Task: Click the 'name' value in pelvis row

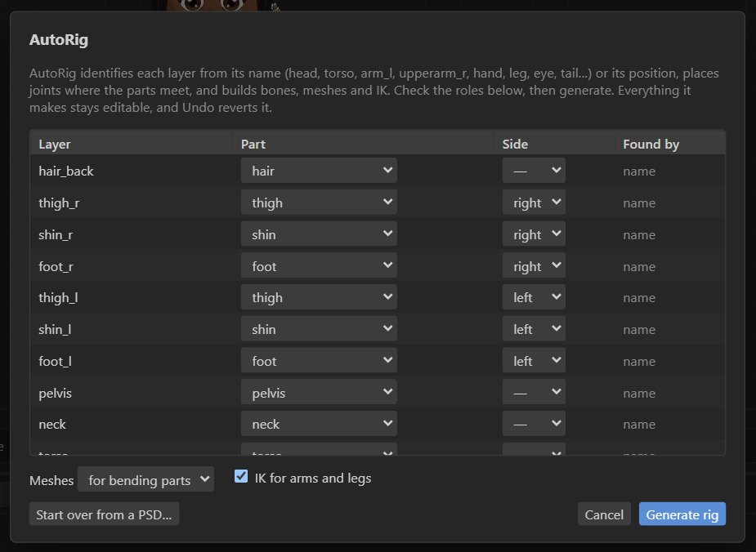Action: point(639,394)
